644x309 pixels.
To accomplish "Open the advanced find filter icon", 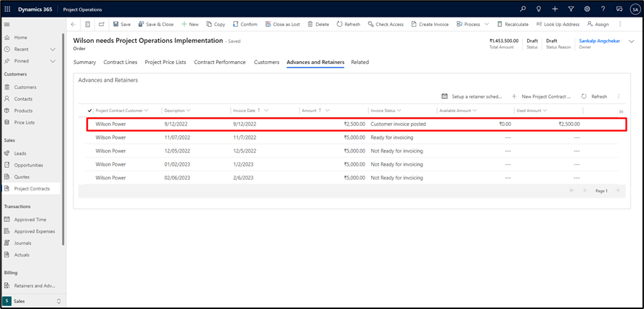I will click(x=571, y=9).
